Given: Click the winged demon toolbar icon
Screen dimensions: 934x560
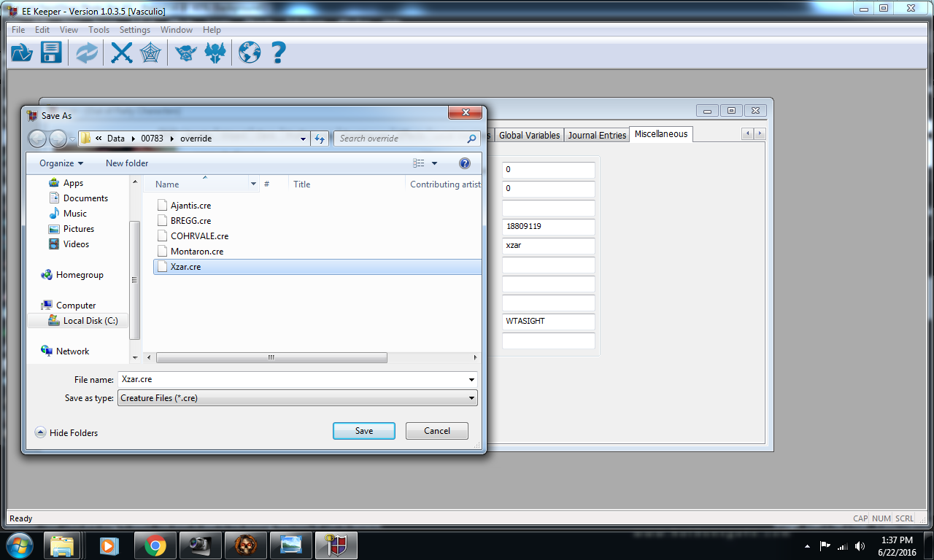Looking at the screenshot, I should pyautogui.click(x=214, y=52).
